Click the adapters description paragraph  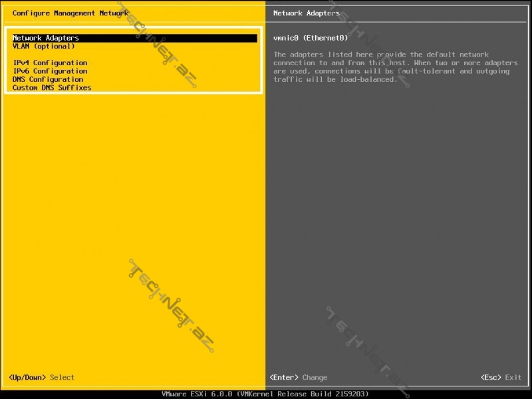point(395,67)
